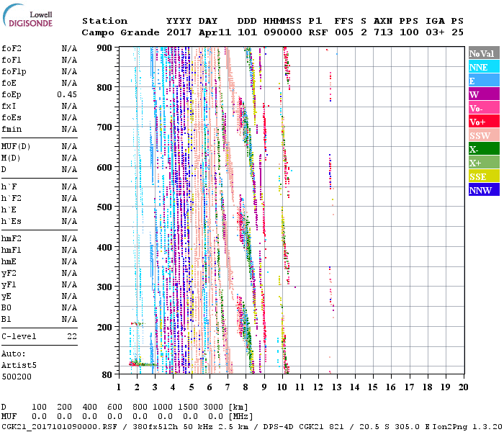Click the IGA value 03+

[x=435, y=32]
